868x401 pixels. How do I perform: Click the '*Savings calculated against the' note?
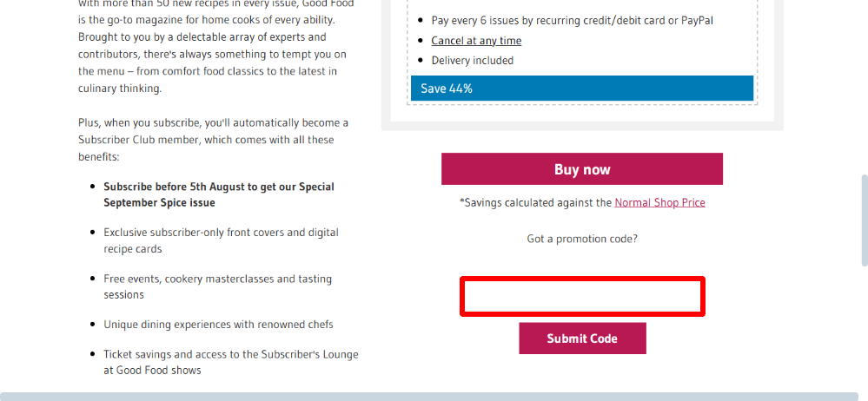click(x=536, y=202)
